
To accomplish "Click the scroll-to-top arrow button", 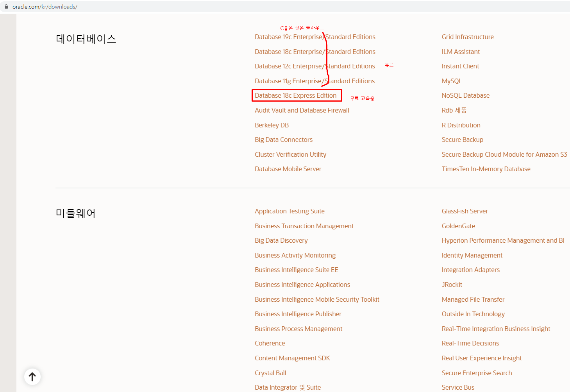I will point(32,377).
